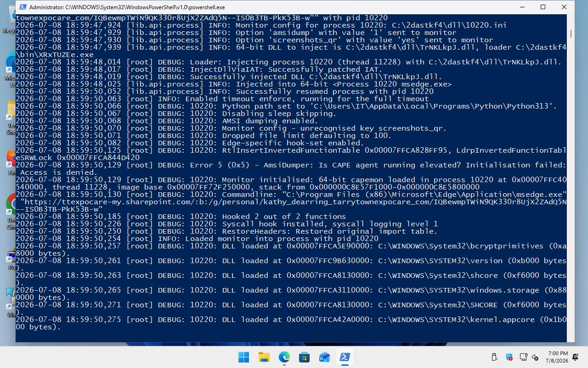Viewport: 588px width, 368px height.
Task: Click the 'kernel.appcore' DLL loaded line
Action: [291, 320]
